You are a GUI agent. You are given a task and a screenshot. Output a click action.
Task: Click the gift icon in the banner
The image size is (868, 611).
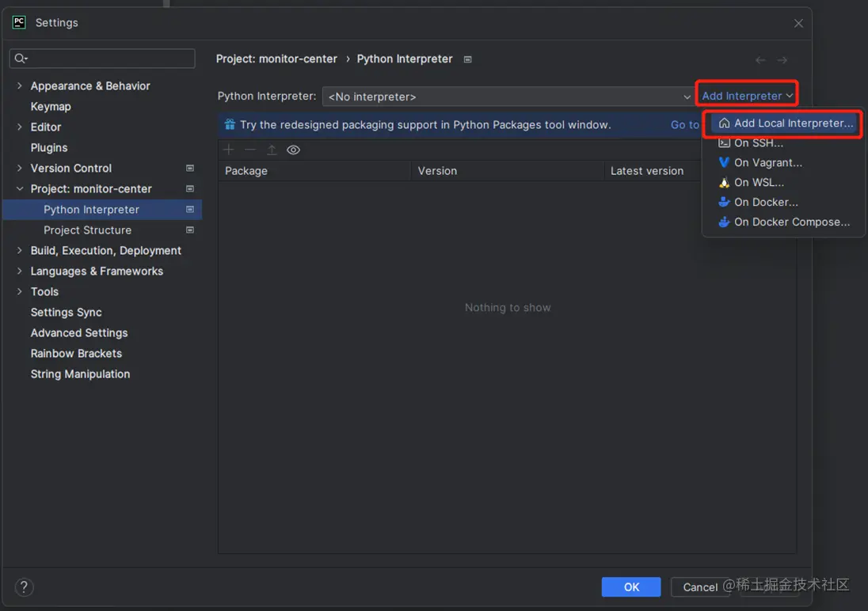(x=230, y=124)
